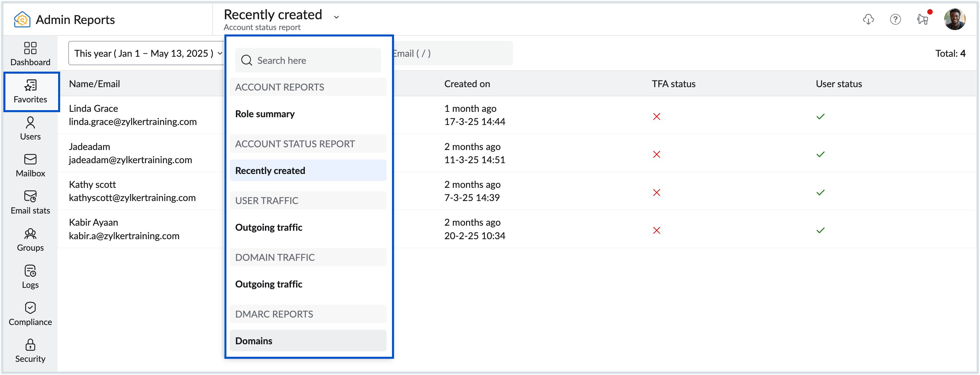Open Groups in sidebar
This screenshot has width=980, height=375.
(30, 240)
